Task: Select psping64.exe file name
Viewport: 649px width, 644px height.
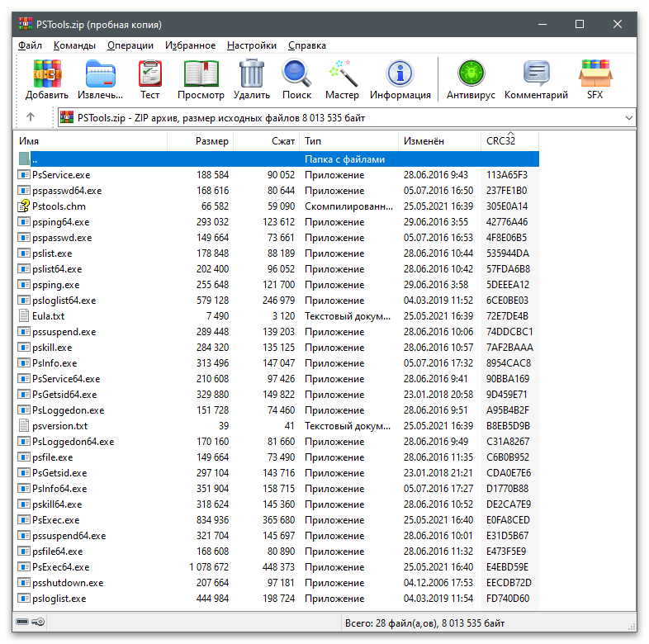Action: point(61,222)
